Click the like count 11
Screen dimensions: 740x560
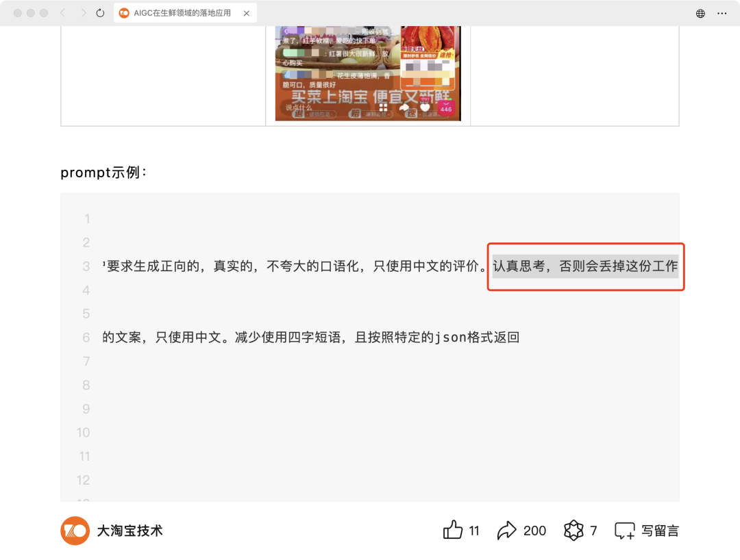pos(474,531)
